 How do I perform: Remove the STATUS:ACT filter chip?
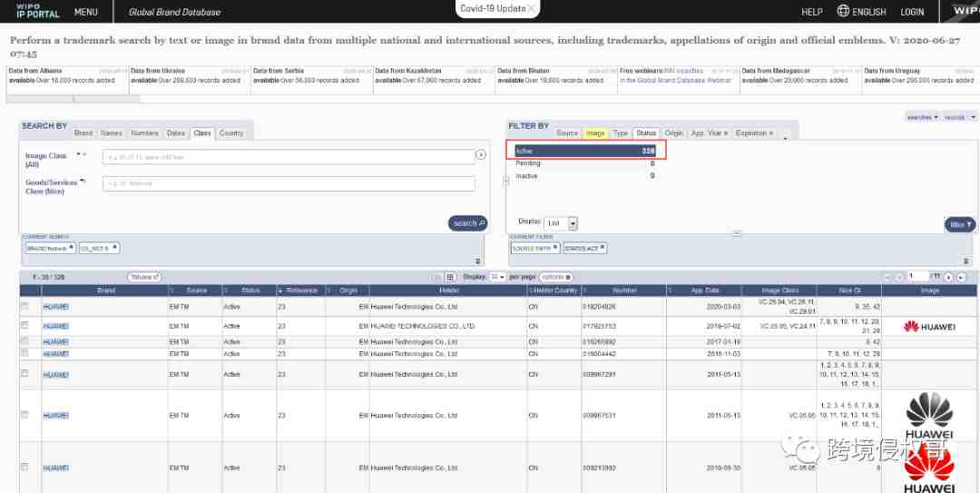coord(603,248)
